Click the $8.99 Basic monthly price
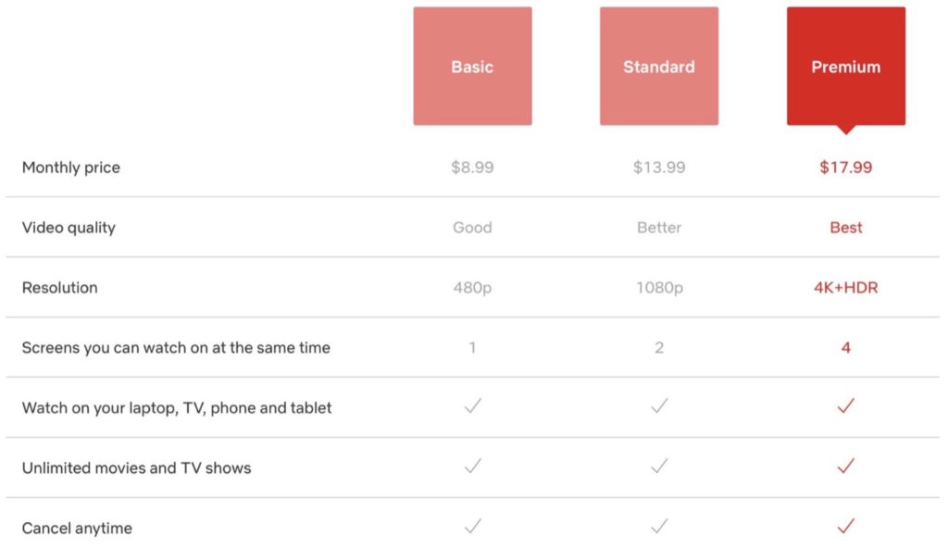The image size is (948, 560). point(472,168)
